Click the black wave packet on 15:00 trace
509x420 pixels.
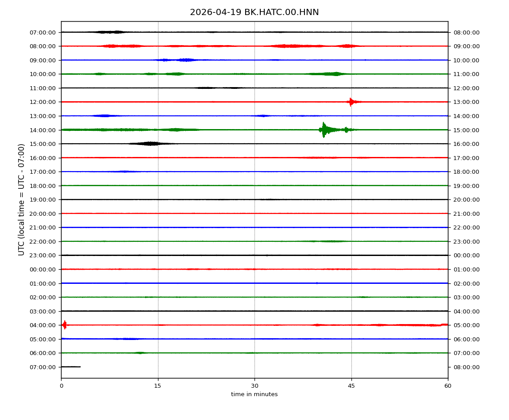(150, 144)
